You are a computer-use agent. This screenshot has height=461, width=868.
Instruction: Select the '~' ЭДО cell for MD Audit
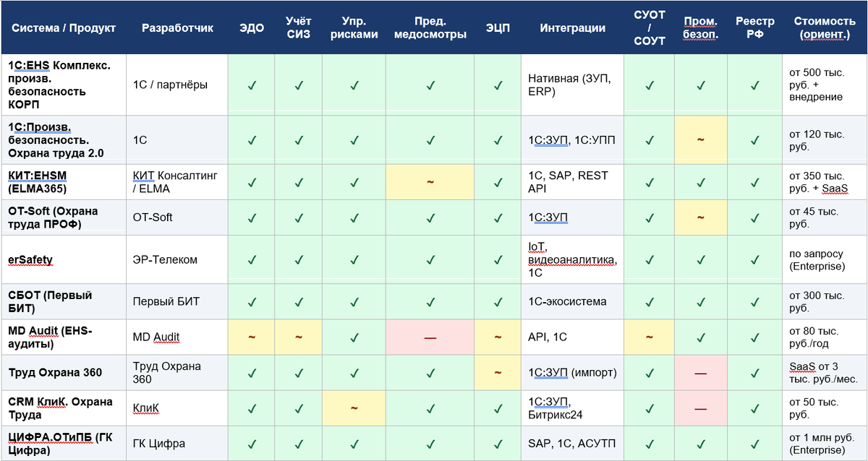click(x=252, y=337)
